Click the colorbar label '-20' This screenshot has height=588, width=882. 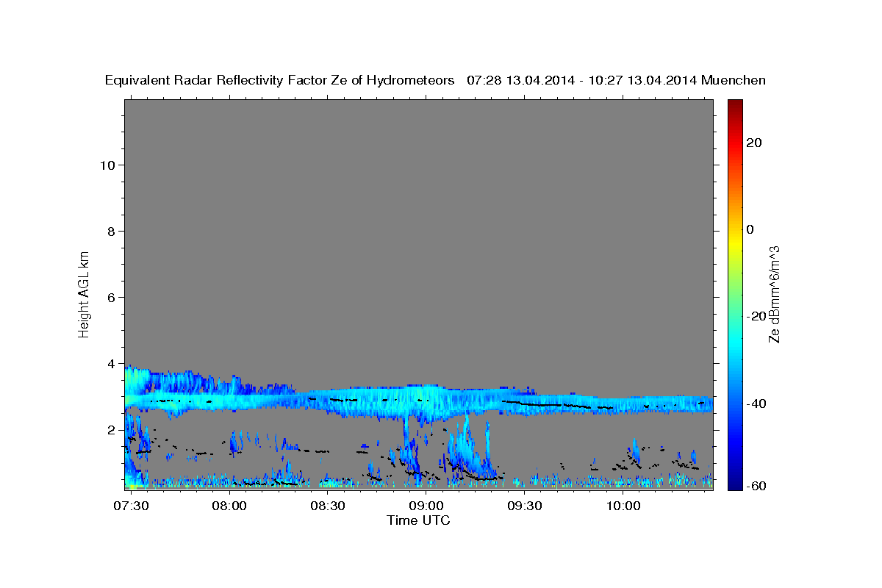pos(756,316)
